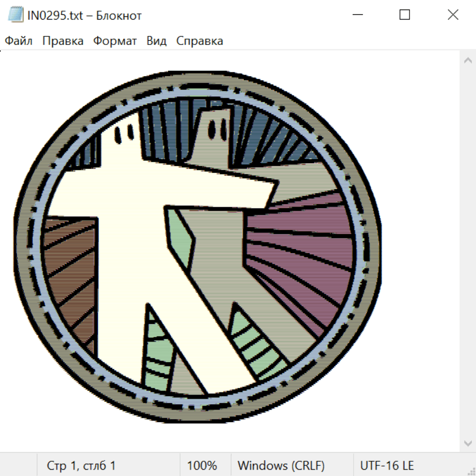
Task: Open the Правка menu
Action: point(63,41)
